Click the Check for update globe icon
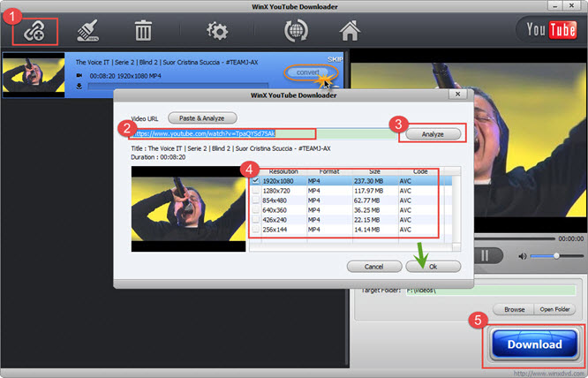Screen dimensions: 588x378 tap(296, 30)
